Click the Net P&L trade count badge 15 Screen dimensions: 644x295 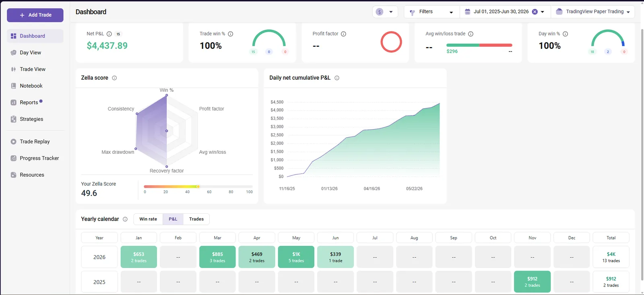click(x=118, y=34)
